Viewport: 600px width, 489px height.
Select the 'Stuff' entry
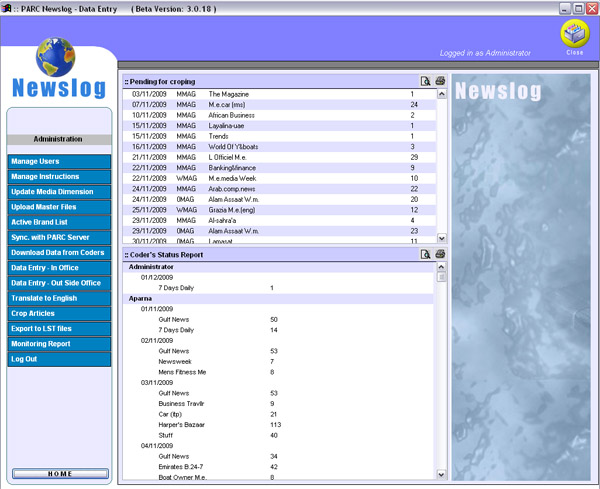pos(166,435)
